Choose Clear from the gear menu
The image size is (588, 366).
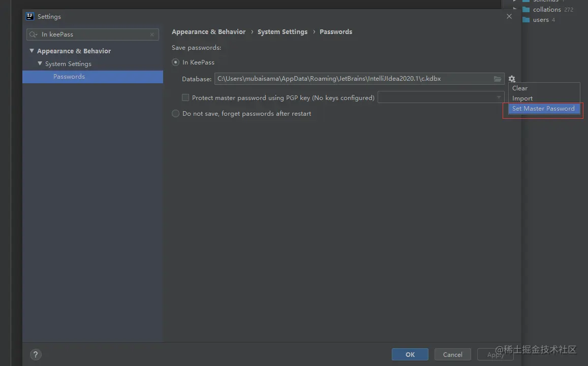coord(544,88)
